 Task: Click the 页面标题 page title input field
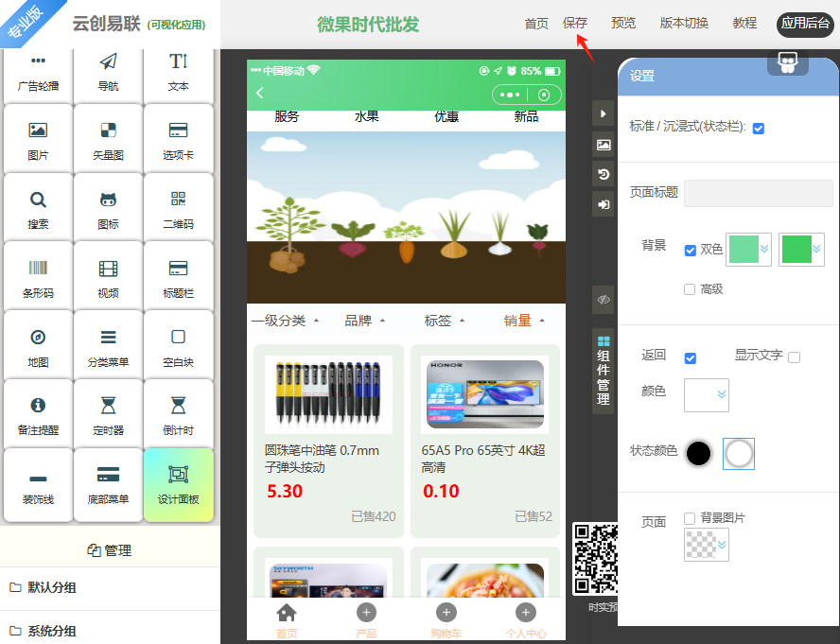coord(758,193)
